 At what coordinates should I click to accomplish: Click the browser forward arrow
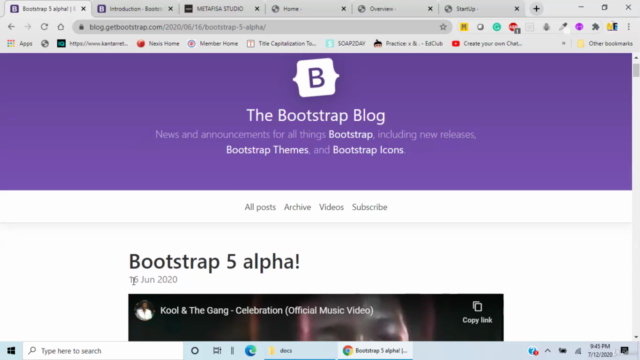pos(28,27)
